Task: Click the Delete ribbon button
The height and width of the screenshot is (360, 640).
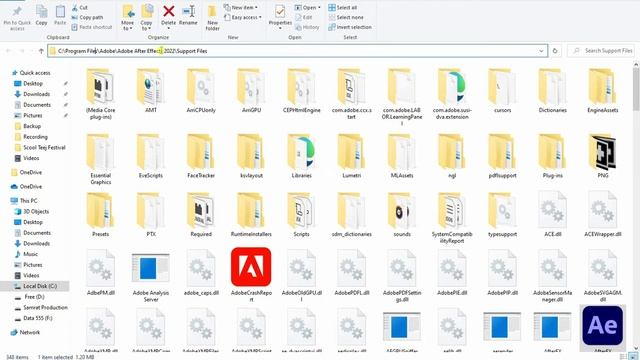Action: (x=168, y=16)
